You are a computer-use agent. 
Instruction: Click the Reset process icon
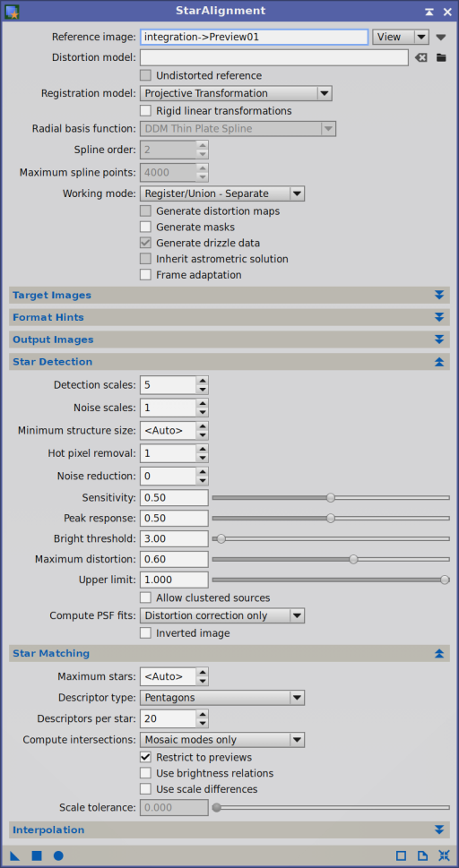(x=444, y=855)
